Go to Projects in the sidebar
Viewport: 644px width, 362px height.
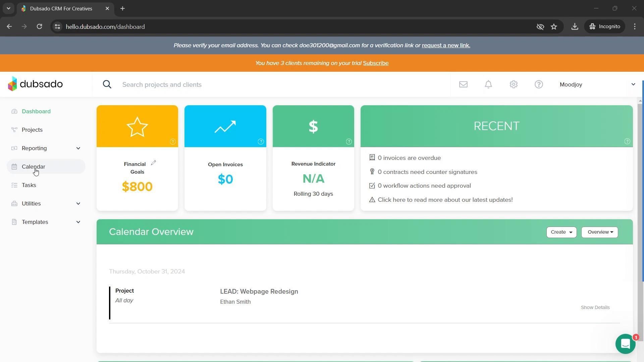(x=32, y=130)
